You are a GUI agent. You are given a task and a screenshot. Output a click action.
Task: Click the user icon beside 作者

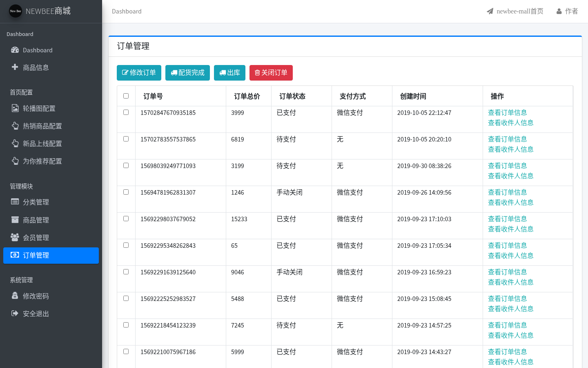[x=559, y=11]
